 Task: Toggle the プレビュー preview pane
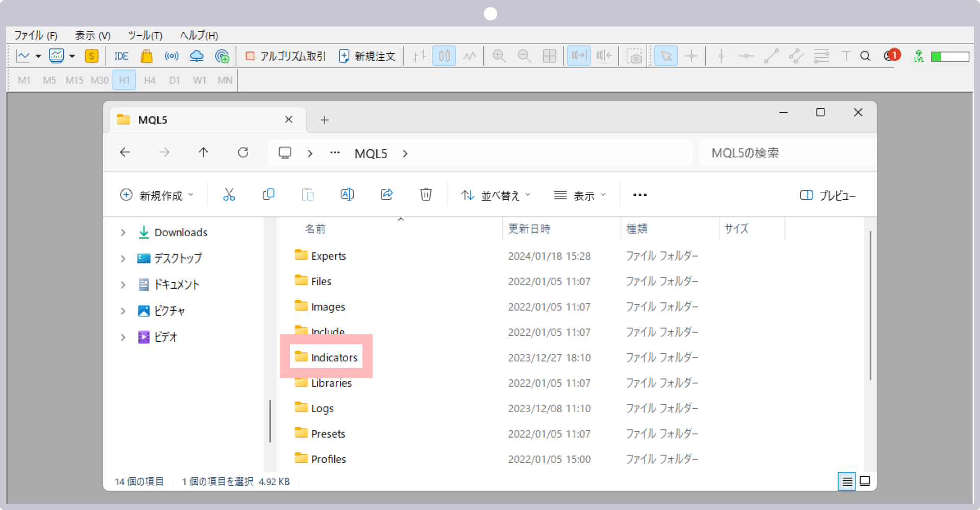coord(827,195)
